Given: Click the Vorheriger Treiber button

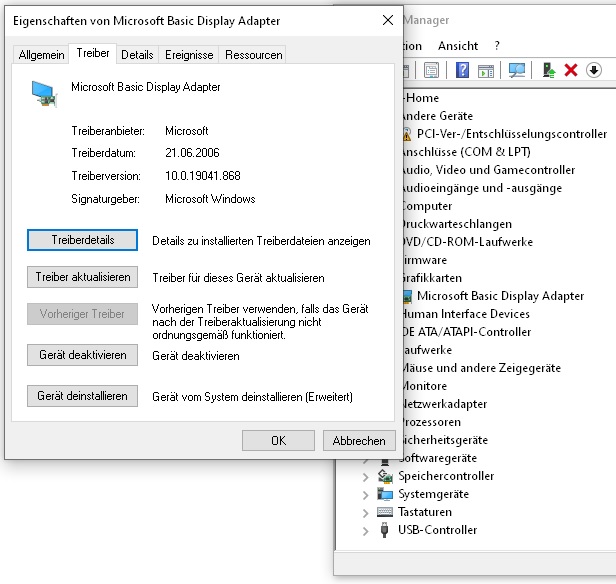Looking at the screenshot, I should [x=82, y=314].
